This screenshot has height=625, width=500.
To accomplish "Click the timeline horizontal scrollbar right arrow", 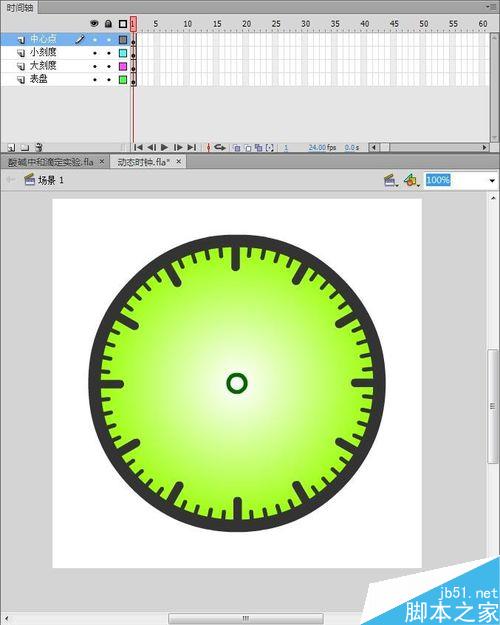I will [x=484, y=147].
